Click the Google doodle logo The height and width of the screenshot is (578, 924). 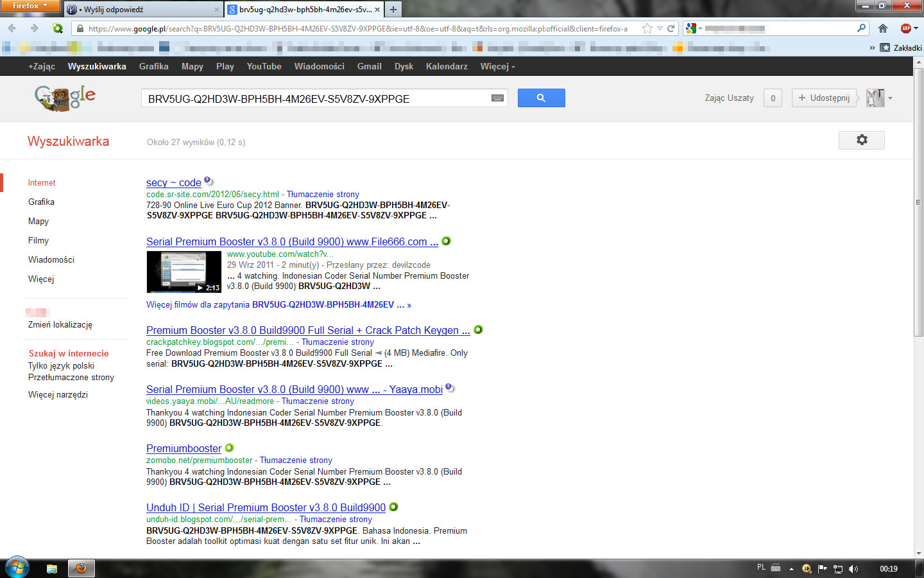(65, 98)
